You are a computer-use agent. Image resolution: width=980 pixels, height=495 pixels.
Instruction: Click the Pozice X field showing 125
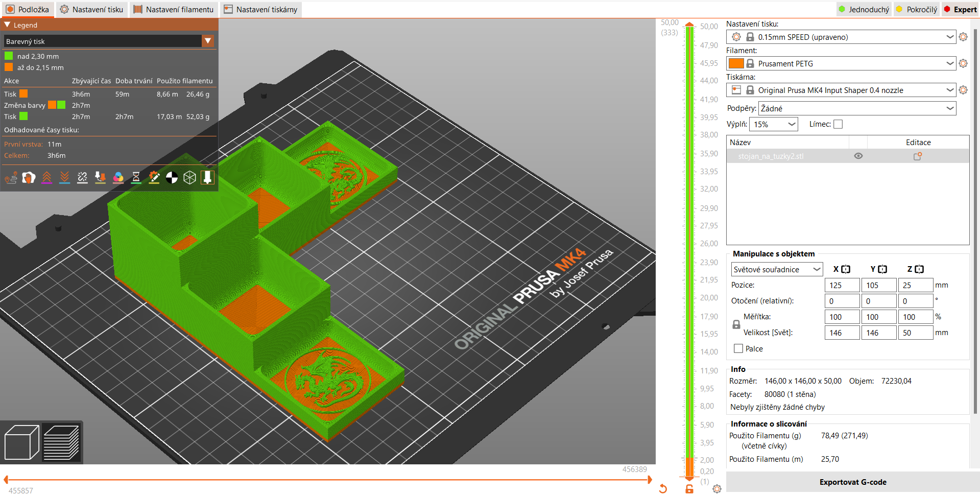842,285
